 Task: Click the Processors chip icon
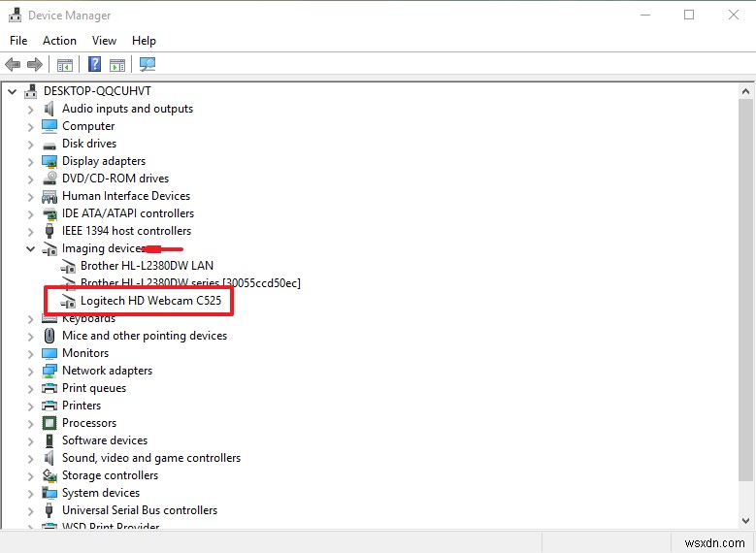49,423
